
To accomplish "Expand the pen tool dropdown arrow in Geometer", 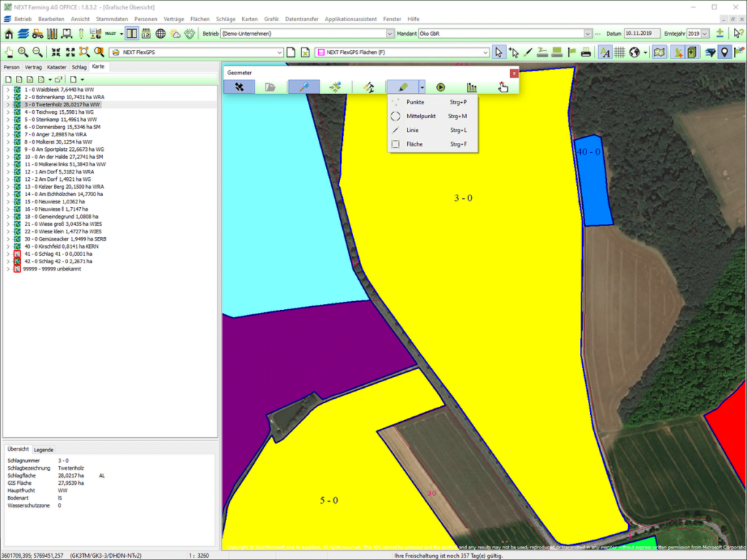I will [x=422, y=85].
